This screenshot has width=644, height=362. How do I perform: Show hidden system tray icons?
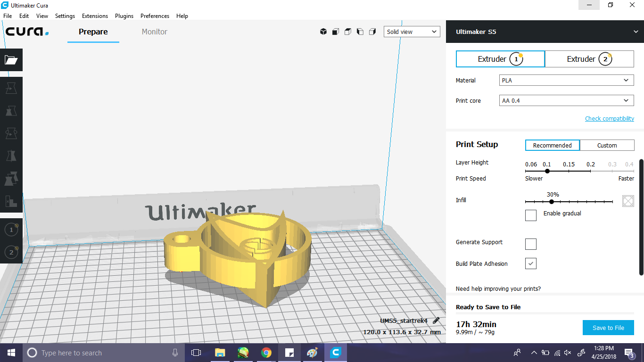(x=534, y=353)
